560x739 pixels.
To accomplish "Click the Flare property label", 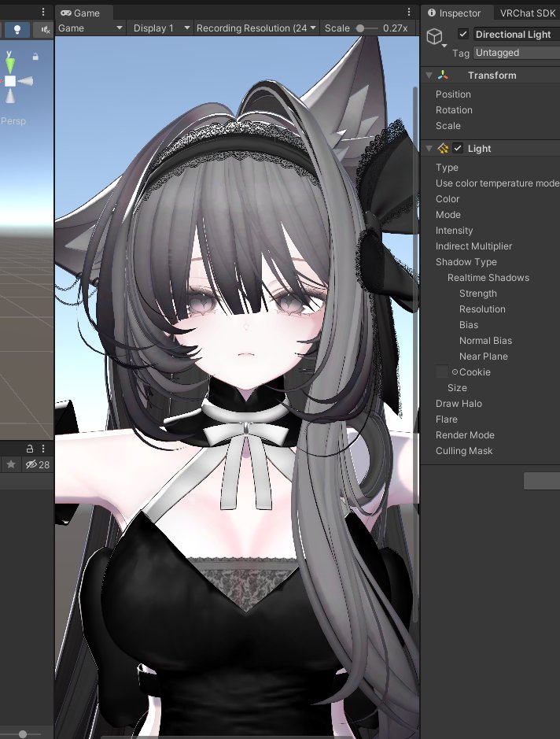I will click(x=447, y=419).
